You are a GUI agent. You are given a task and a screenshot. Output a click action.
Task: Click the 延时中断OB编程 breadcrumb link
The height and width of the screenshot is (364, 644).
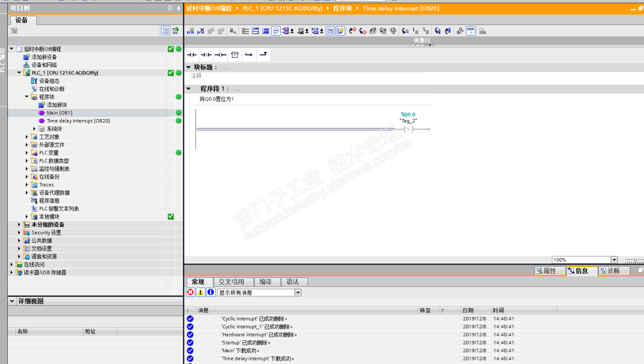(x=209, y=8)
